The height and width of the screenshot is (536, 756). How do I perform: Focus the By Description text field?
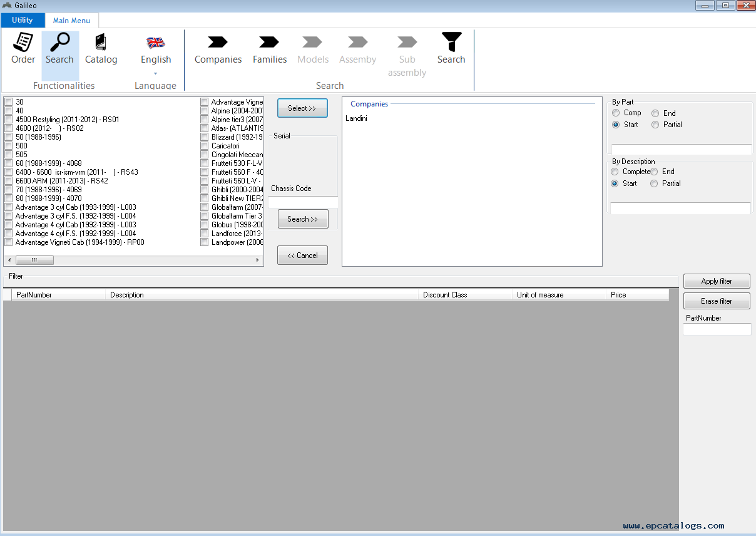click(681, 208)
